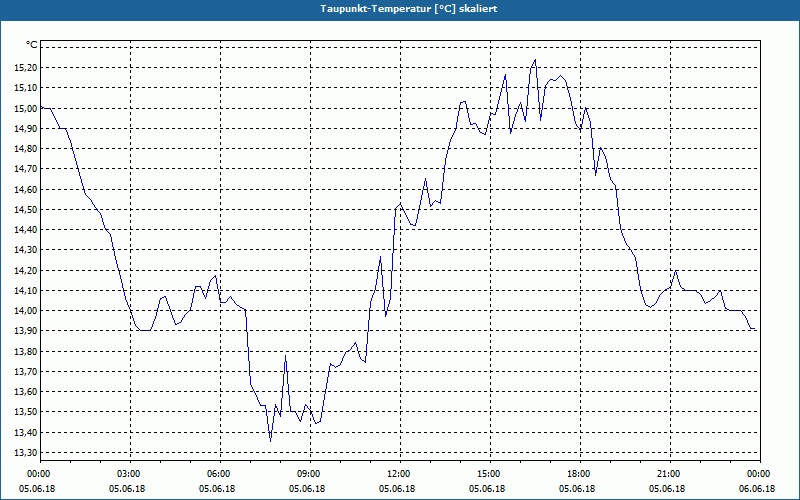The width and height of the screenshot is (800, 500).
Task: Click the 21:00 time axis label
Action: 669,474
